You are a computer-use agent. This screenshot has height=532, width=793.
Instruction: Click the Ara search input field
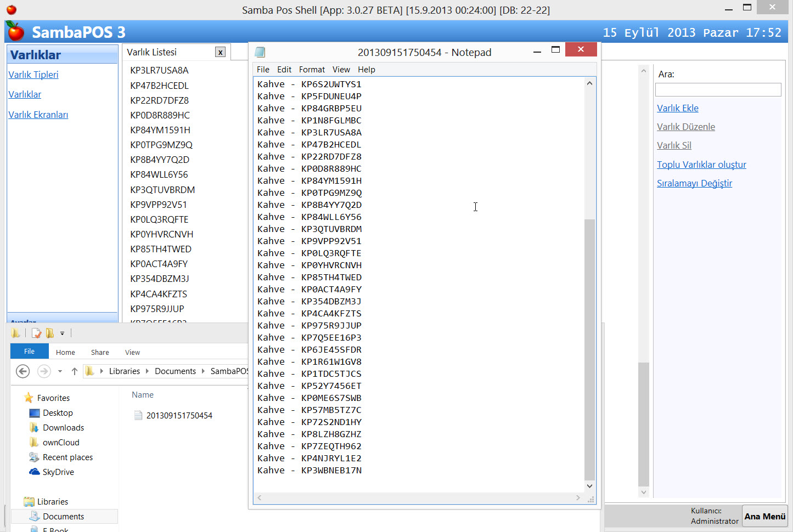pos(718,90)
